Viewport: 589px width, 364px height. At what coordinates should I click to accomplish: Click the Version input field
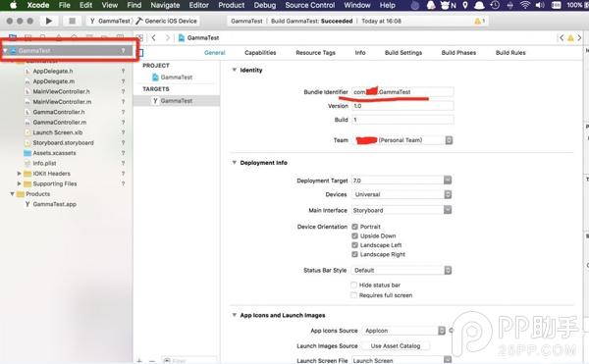tap(402, 106)
